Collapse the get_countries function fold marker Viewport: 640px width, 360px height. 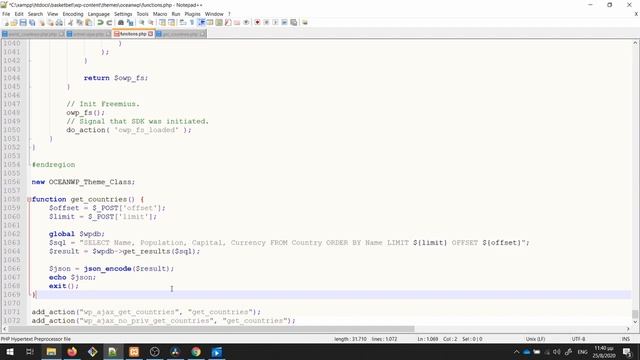click(x=29, y=200)
